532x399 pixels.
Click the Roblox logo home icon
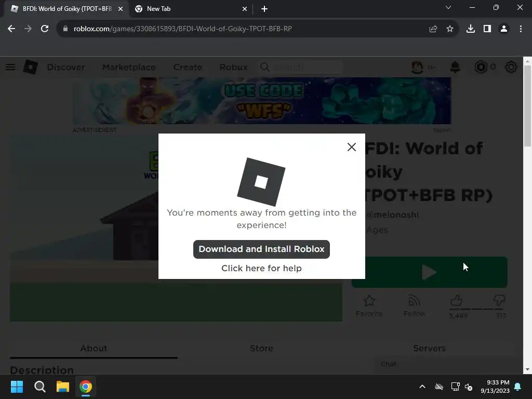tap(31, 67)
